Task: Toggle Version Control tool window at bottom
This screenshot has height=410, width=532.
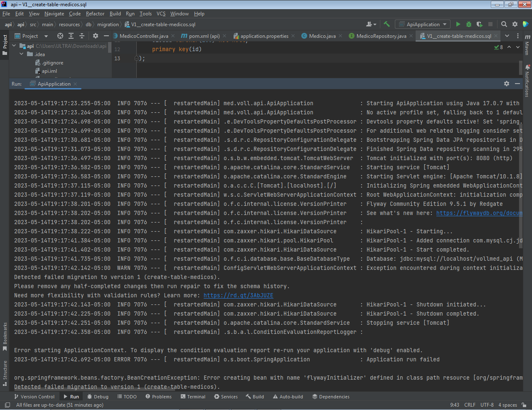Action: coord(34,397)
